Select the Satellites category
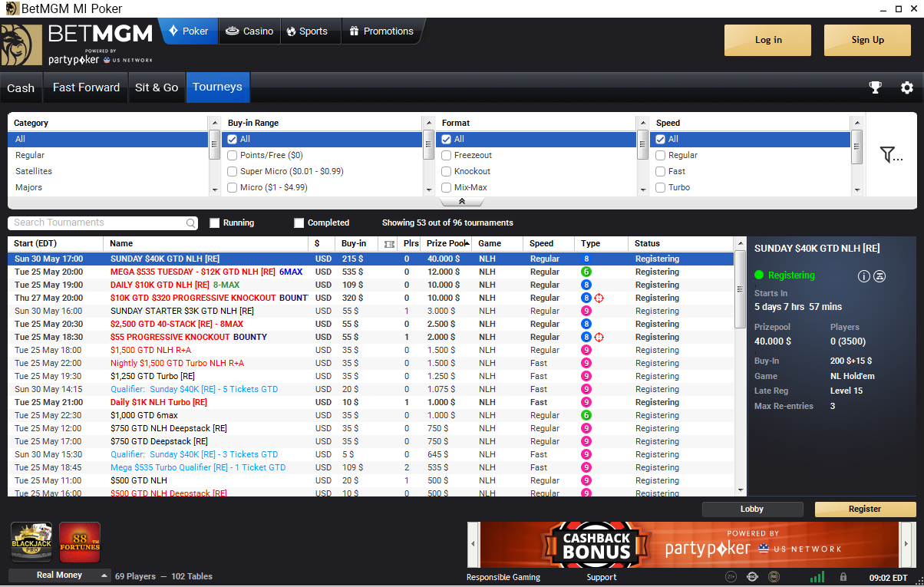Screen dimensions: 924x587 pos(108,172)
